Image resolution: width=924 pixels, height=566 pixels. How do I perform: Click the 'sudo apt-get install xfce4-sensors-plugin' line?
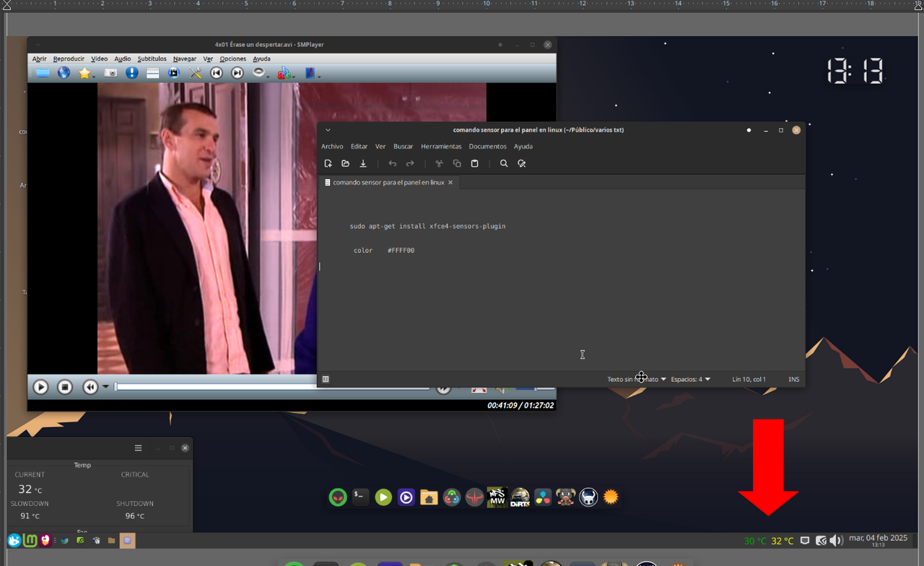pyautogui.click(x=427, y=226)
